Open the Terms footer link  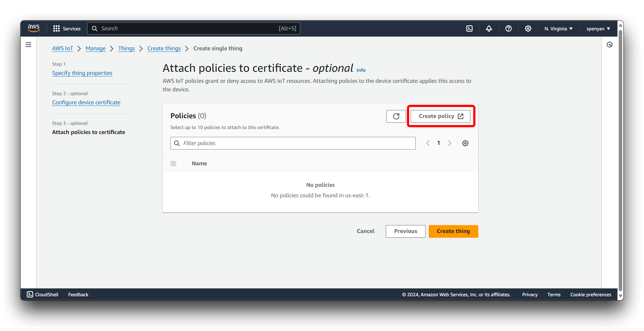coord(554,294)
